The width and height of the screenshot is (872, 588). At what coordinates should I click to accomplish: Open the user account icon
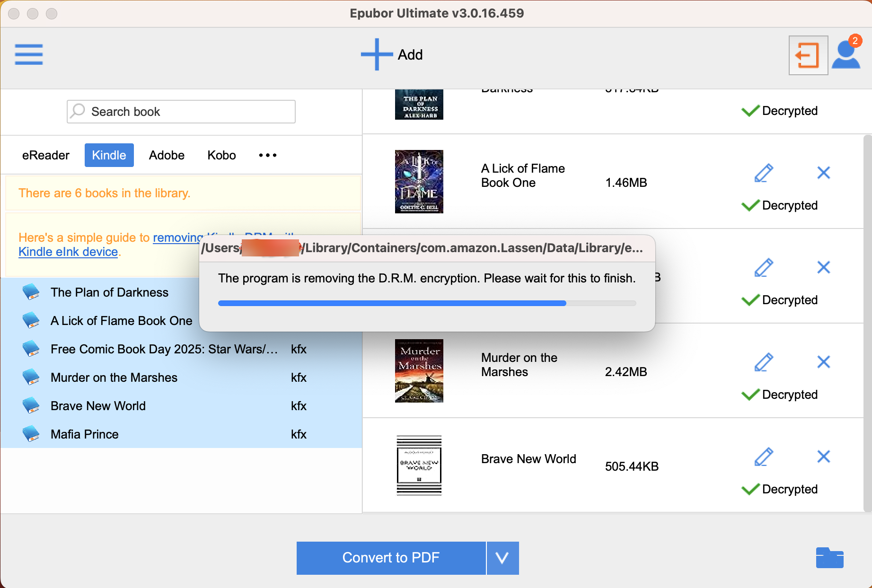tap(846, 55)
